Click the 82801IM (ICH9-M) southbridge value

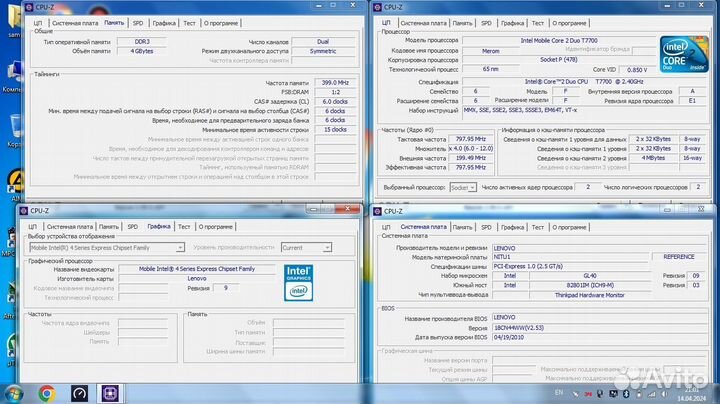[590, 285]
